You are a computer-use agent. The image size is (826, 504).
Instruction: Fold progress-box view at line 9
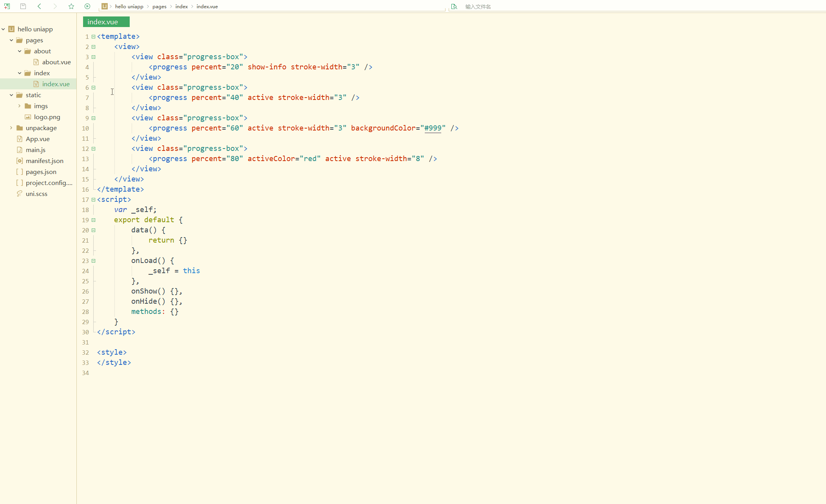(94, 118)
